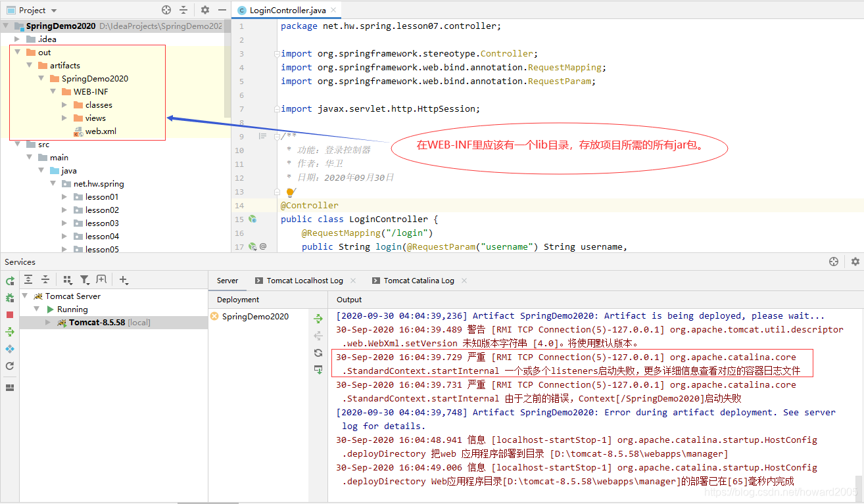Open Filter menu in Services toolbar
This screenshot has width=864, height=504.
pyautogui.click(x=85, y=280)
